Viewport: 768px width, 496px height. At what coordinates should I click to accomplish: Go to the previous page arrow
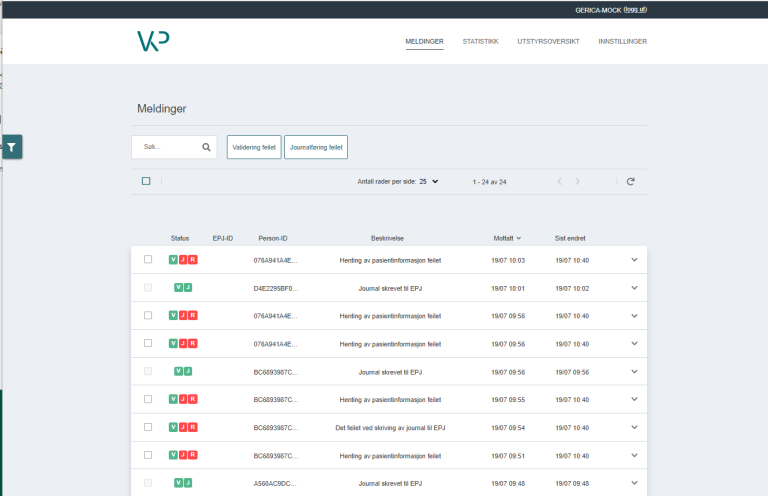click(x=560, y=181)
